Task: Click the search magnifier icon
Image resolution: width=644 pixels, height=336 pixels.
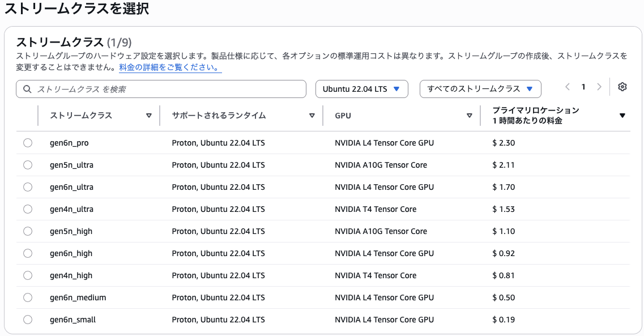Action: 27,89
